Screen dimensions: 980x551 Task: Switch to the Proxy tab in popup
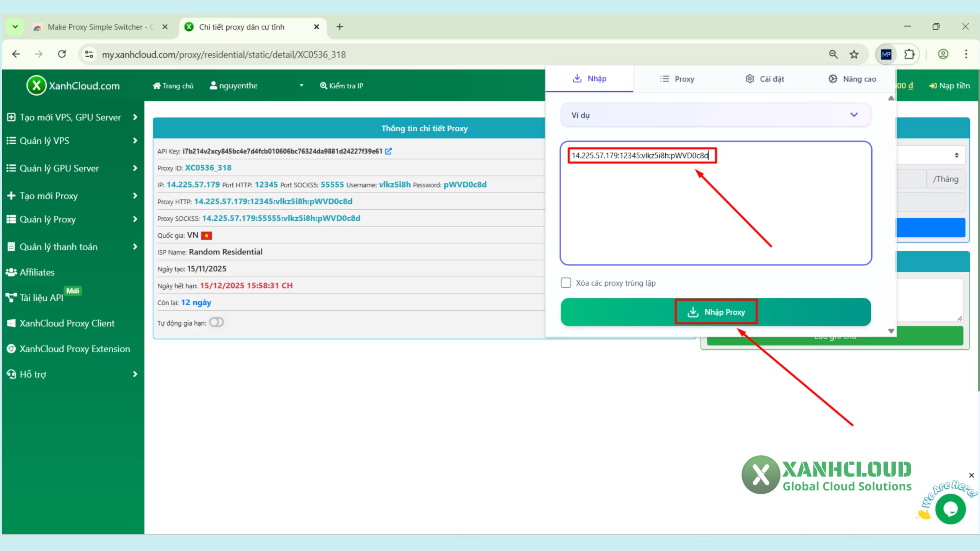point(678,79)
